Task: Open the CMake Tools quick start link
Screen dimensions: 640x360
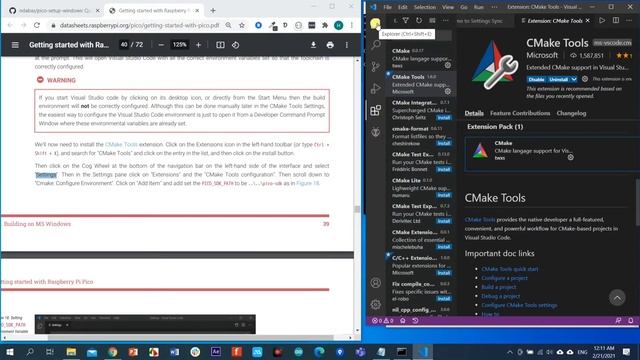Action: tap(509, 269)
